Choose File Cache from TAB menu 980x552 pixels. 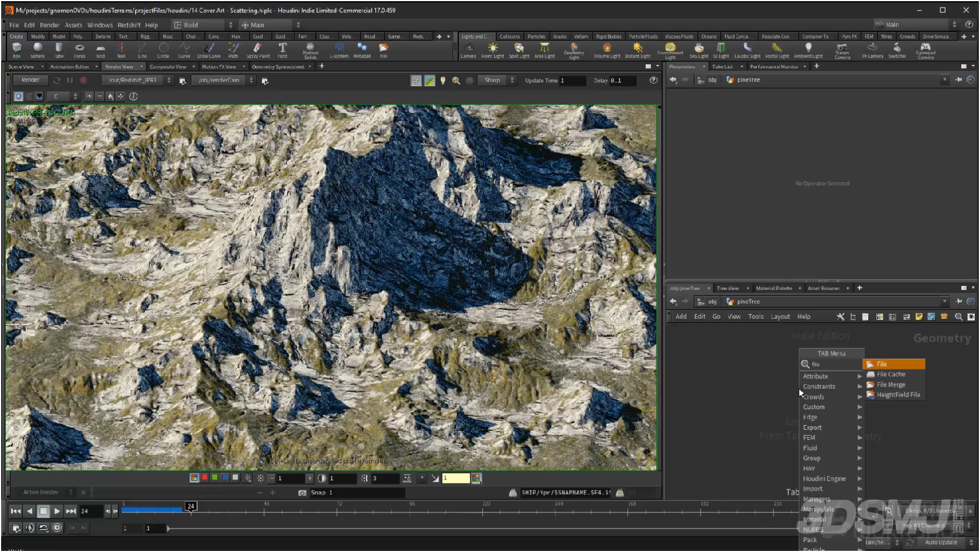pos(894,374)
